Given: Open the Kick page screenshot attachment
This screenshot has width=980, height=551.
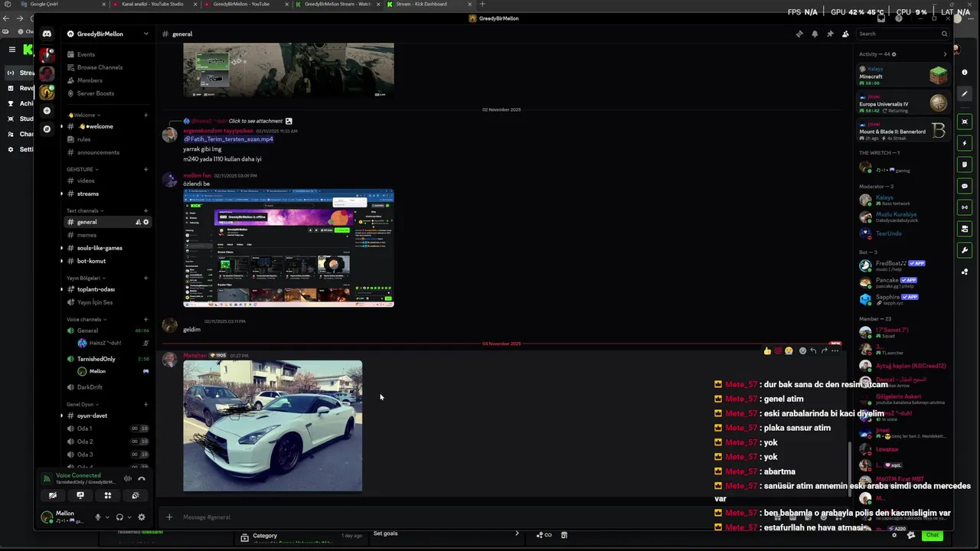Looking at the screenshot, I should click(x=289, y=248).
